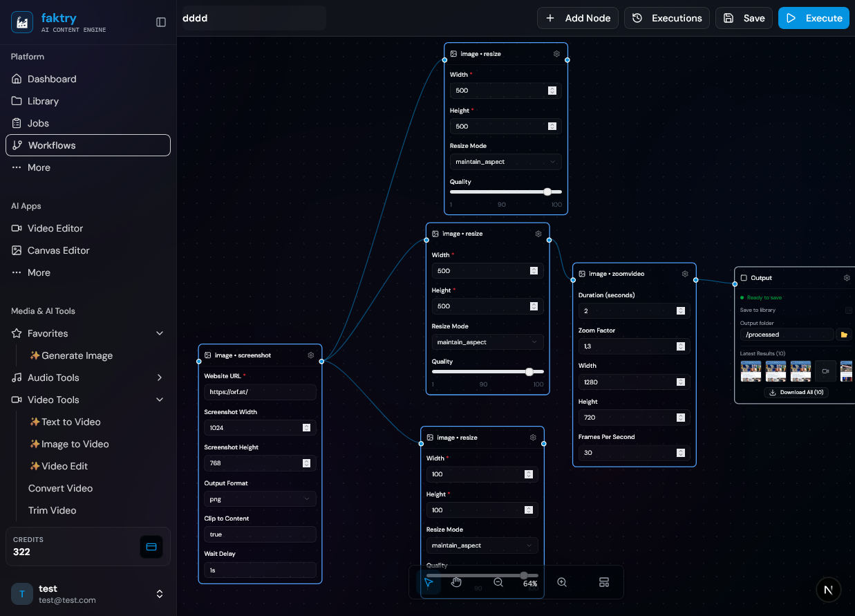Click the image icon on zoomvideo node header

click(582, 274)
